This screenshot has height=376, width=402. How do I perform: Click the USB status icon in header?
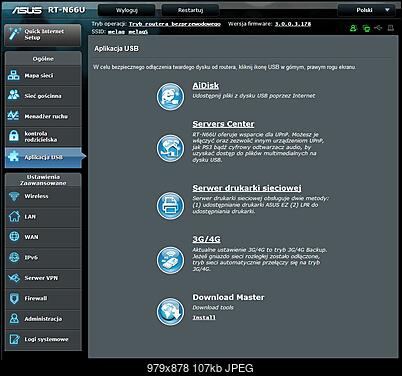point(378,28)
